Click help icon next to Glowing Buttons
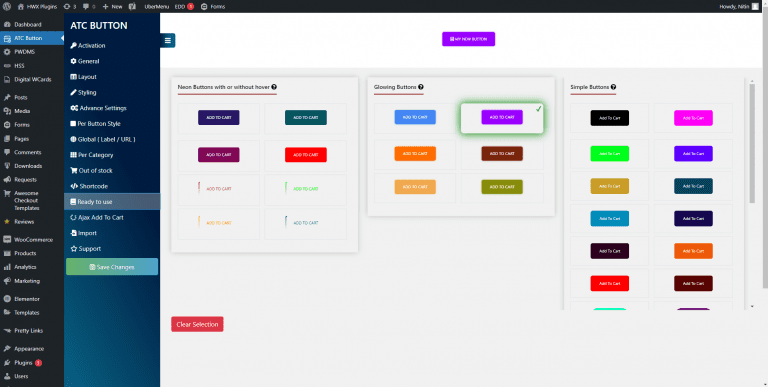 pyautogui.click(x=421, y=87)
